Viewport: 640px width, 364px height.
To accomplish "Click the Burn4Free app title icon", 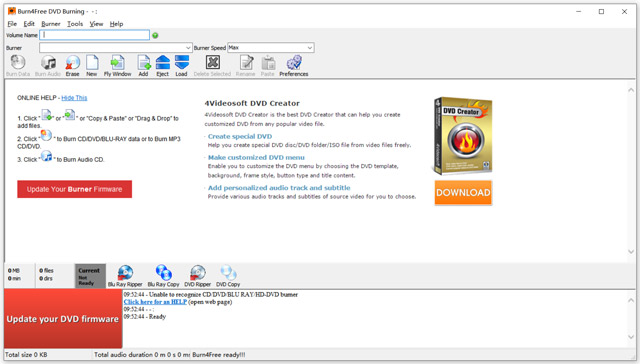I will (x=12, y=11).
